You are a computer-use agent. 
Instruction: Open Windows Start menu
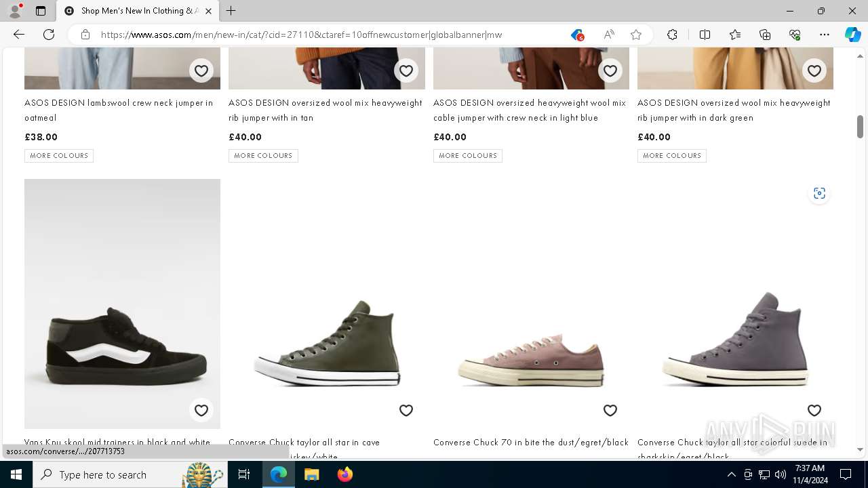click(x=16, y=474)
